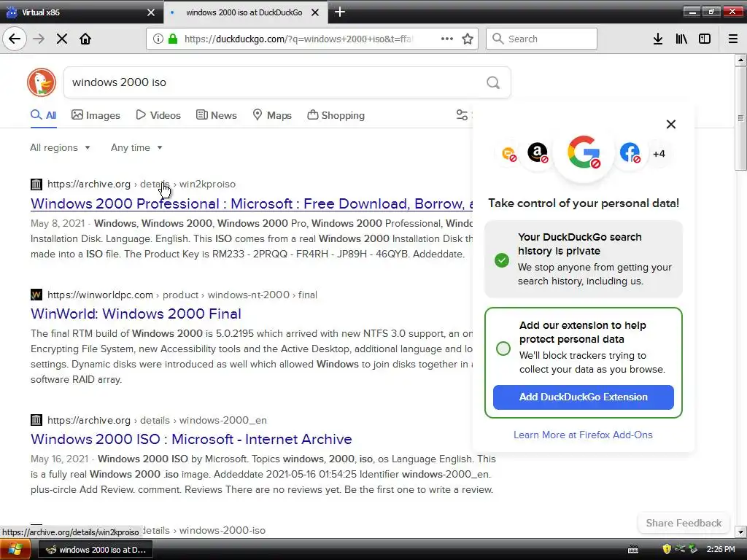Viewport: 747px width, 560px height.
Task: Switch to News results
Action: 216,115
